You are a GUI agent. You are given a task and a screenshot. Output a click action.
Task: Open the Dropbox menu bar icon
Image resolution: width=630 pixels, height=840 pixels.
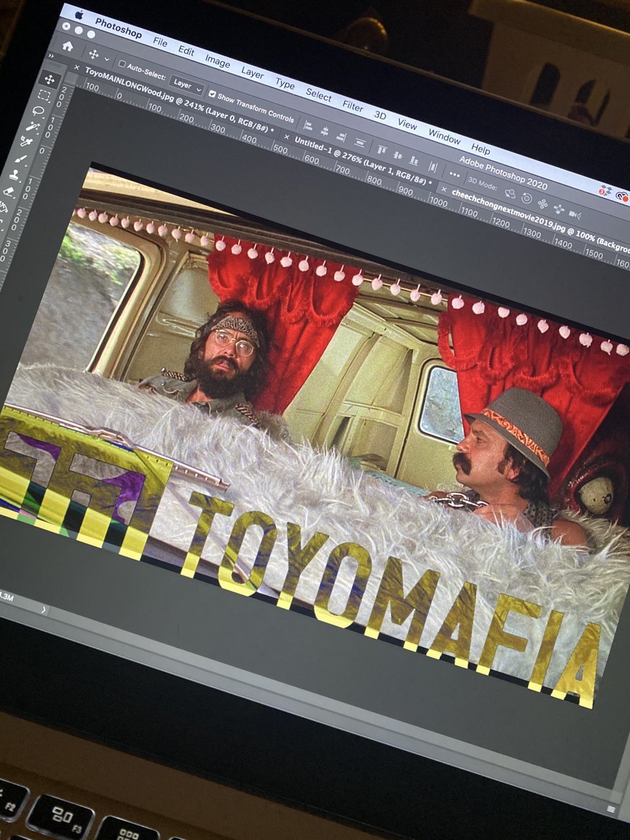coord(606,191)
